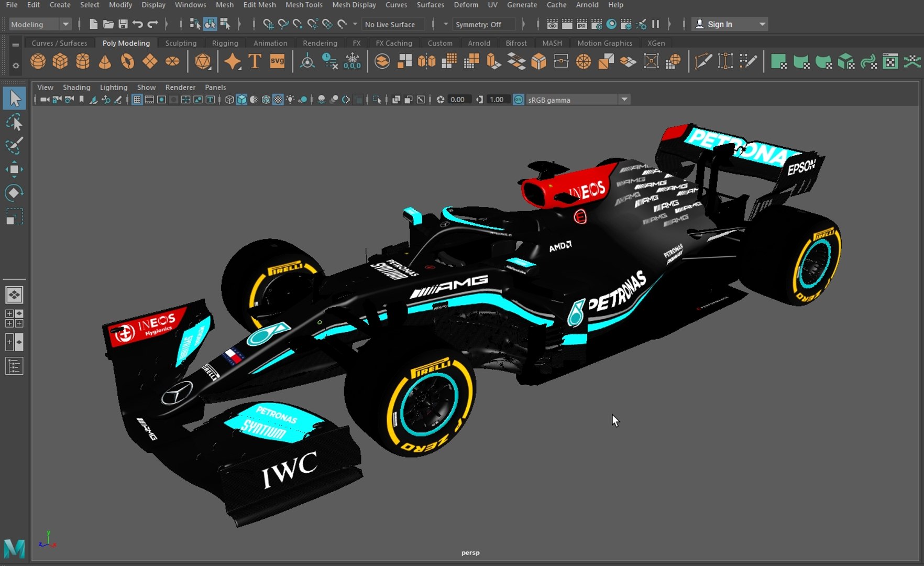The height and width of the screenshot is (566, 924).
Task: Create a polygon sphere from the shelf
Action: 38,62
